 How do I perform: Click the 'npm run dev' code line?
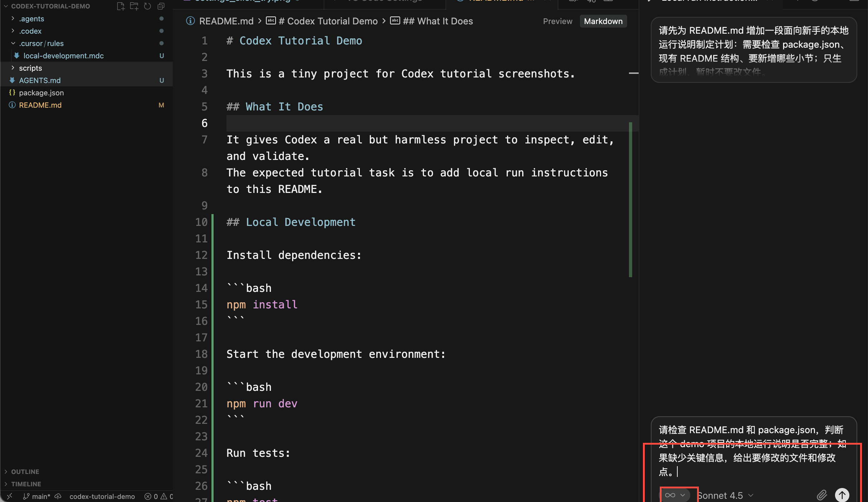tap(262, 404)
